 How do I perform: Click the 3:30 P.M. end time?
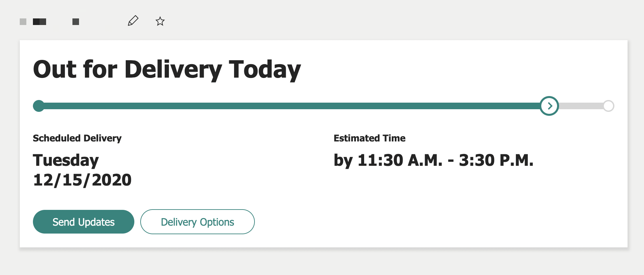click(496, 161)
